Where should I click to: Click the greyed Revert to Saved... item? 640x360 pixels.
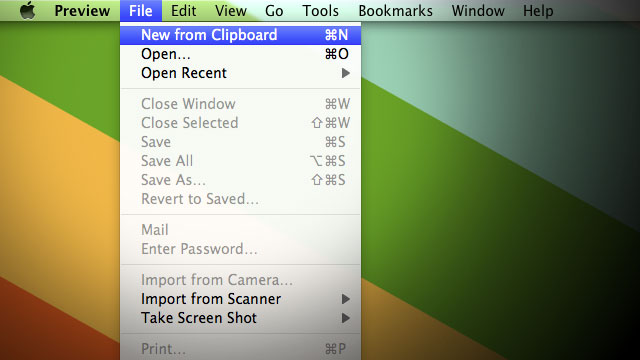coord(240,199)
